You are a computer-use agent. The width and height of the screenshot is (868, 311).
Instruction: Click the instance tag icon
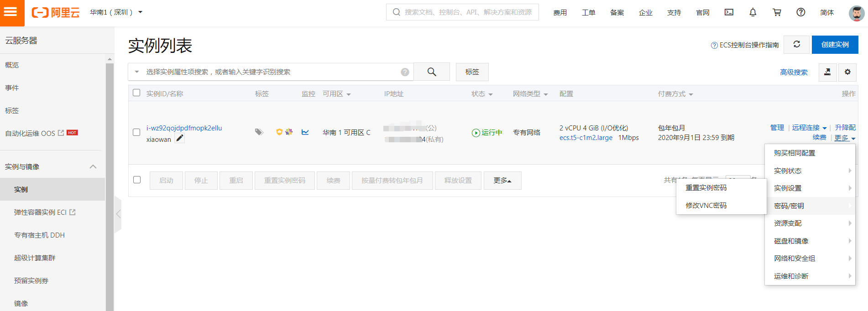click(x=259, y=132)
